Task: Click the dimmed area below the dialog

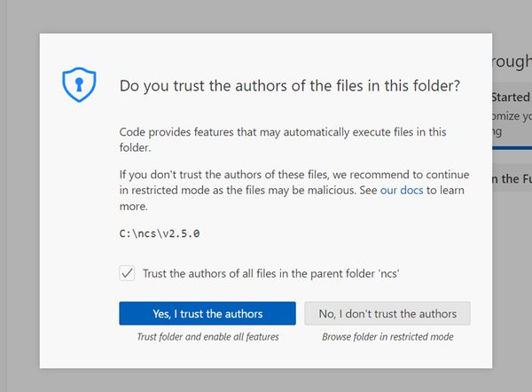Action: point(266,380)
